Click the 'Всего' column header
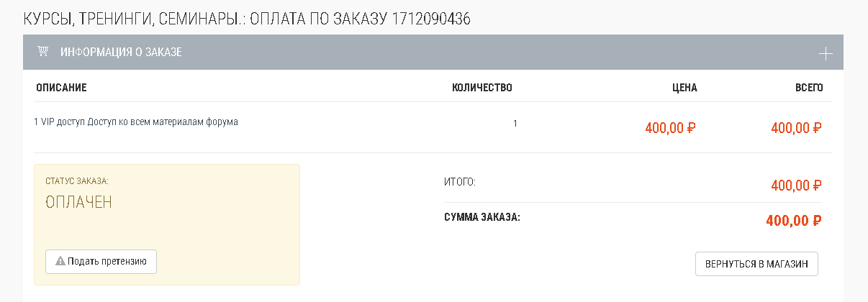The image size is (868, 302). [x=809, y=88]
